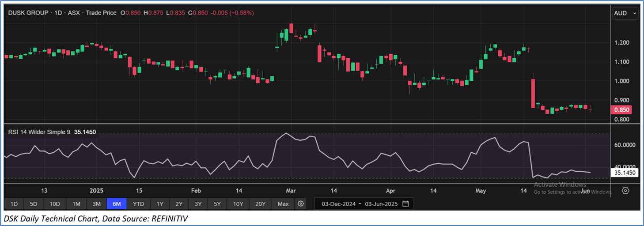Edit the end date 03-Jun-2025
This screenshot has width=644, height=226.
382,204
